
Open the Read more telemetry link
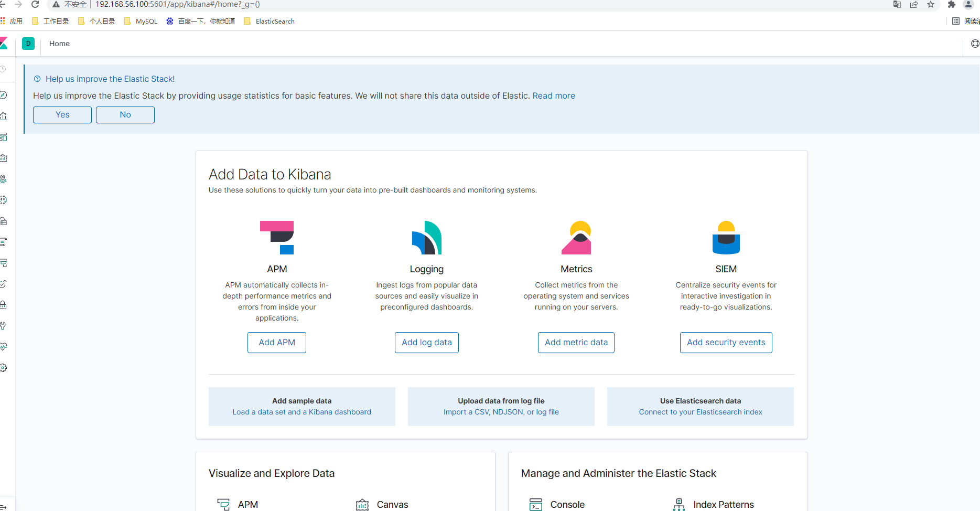553,95
